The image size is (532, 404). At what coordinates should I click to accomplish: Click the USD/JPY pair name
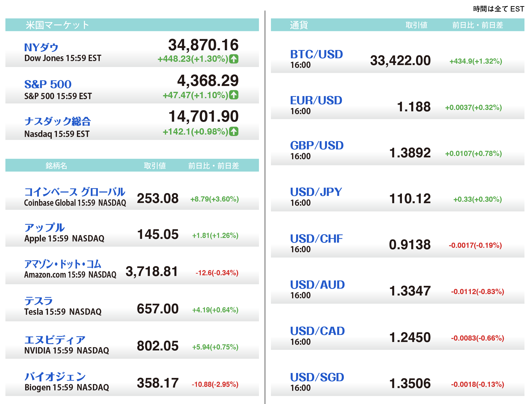[316, 192]
